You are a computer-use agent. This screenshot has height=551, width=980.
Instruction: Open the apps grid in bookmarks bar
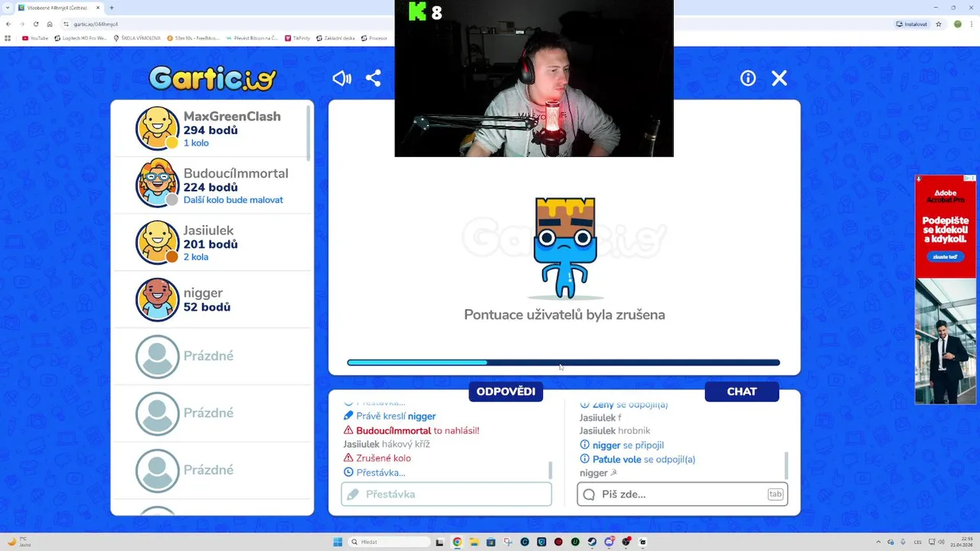pos(8,37)
